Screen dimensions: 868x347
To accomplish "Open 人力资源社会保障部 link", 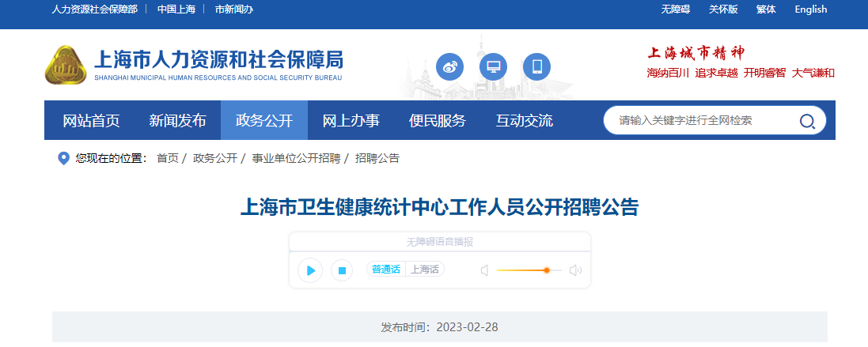I will click(x=94, y=9).
